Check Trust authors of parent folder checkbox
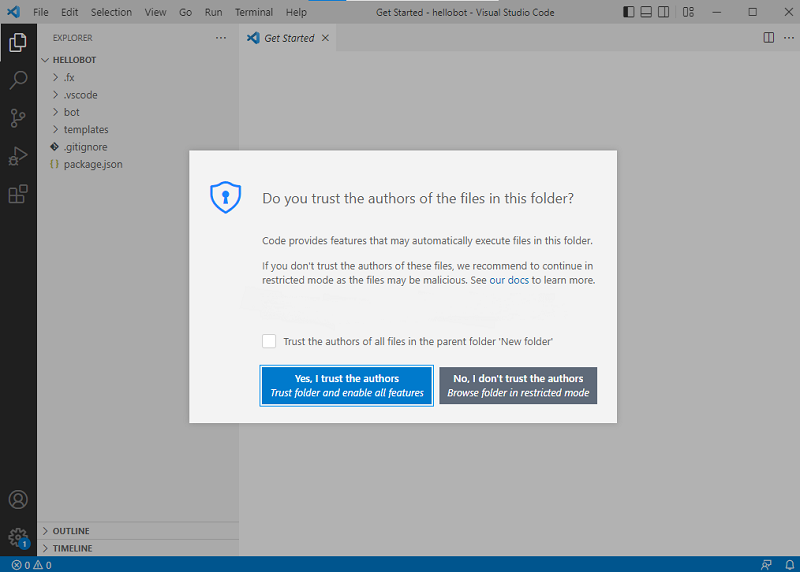 269,341
